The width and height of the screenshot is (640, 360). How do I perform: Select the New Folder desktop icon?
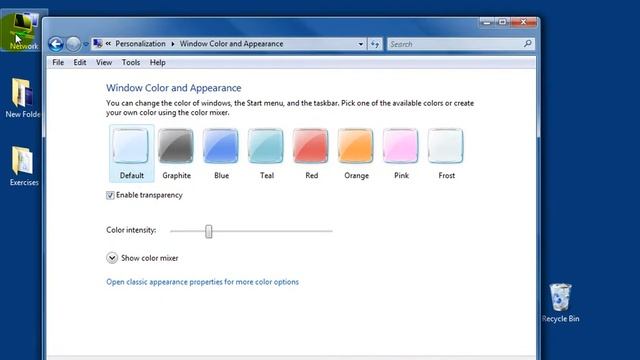point(22,98)
